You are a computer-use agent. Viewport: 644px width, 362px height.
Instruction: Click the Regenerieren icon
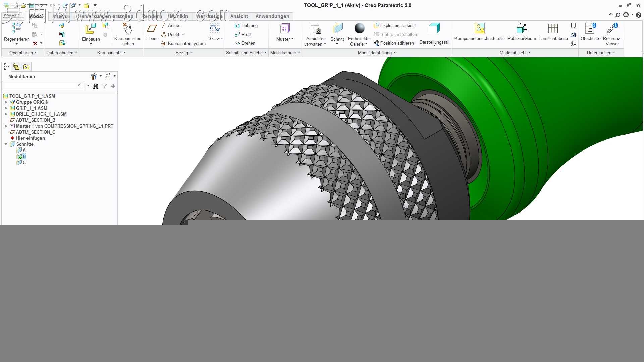point(16,28)
